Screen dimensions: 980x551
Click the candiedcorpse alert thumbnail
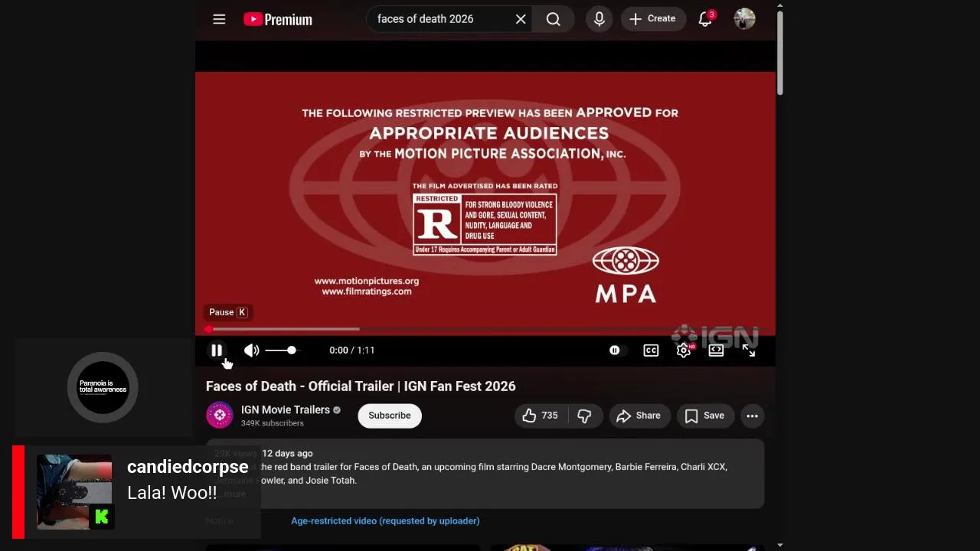click(74, 492)
